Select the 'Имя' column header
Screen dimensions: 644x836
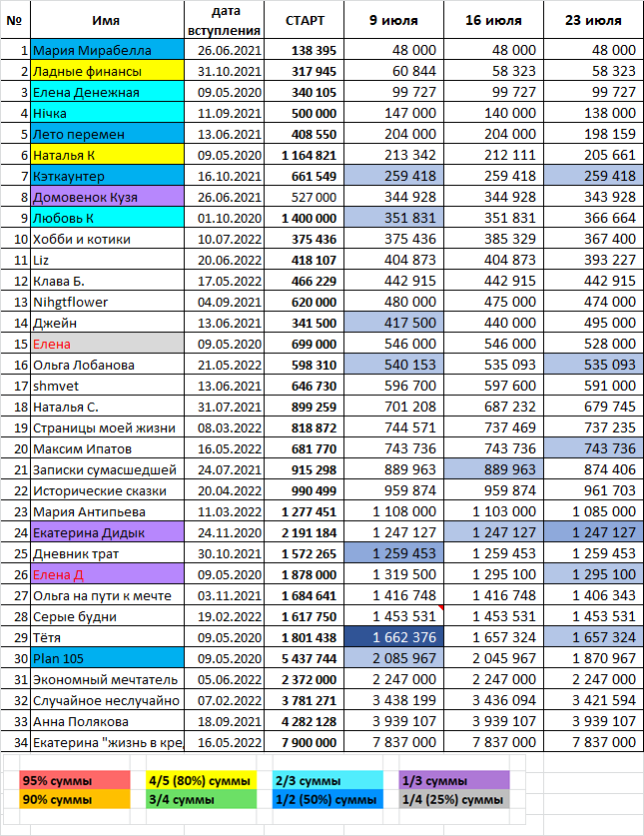tap(107, 20)
